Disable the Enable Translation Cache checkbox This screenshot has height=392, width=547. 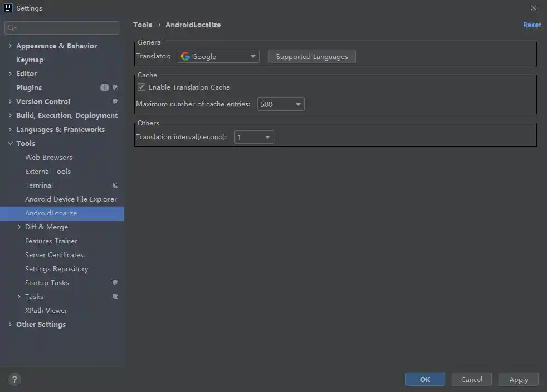(141, 87)
